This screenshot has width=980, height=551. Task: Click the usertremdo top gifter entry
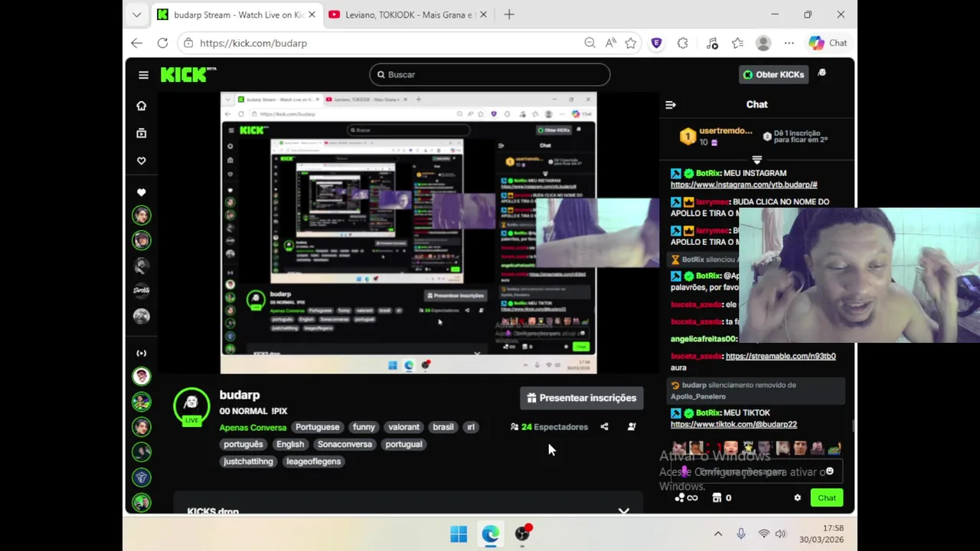pyautogui.click(x=716, y=136)
